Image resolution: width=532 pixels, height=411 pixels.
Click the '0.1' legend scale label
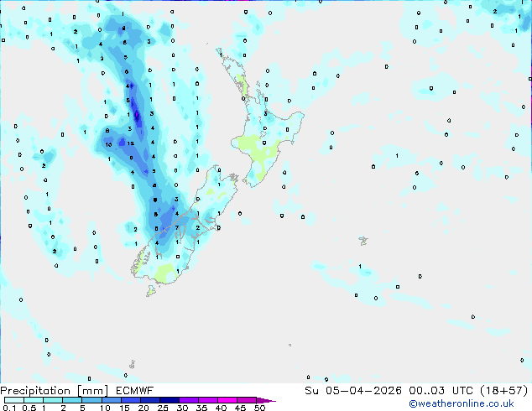9,408
